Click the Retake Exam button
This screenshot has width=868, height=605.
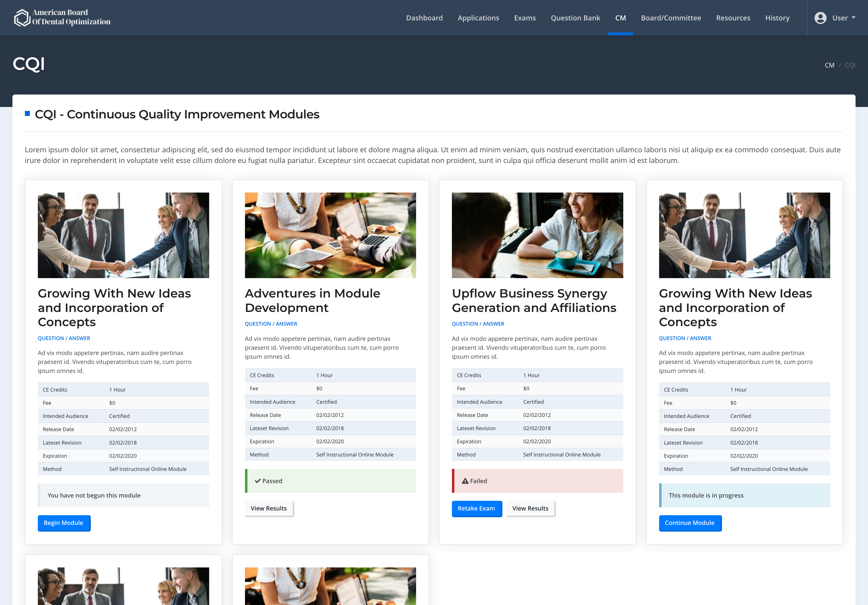tap(476, 508)
